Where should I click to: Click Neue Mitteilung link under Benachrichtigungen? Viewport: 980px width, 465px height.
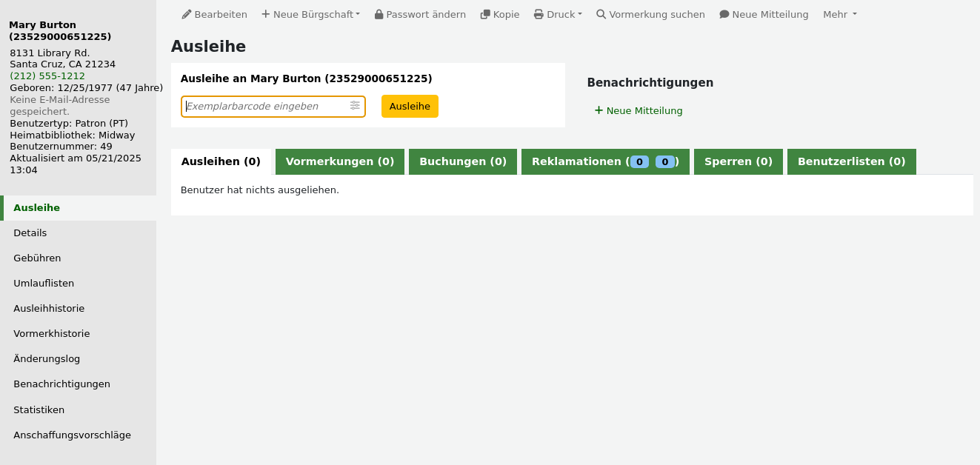(x=644, y=110)
